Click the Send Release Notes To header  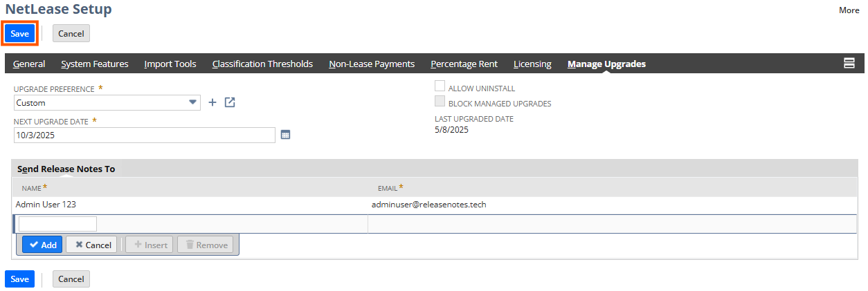(x=66, y=169)
